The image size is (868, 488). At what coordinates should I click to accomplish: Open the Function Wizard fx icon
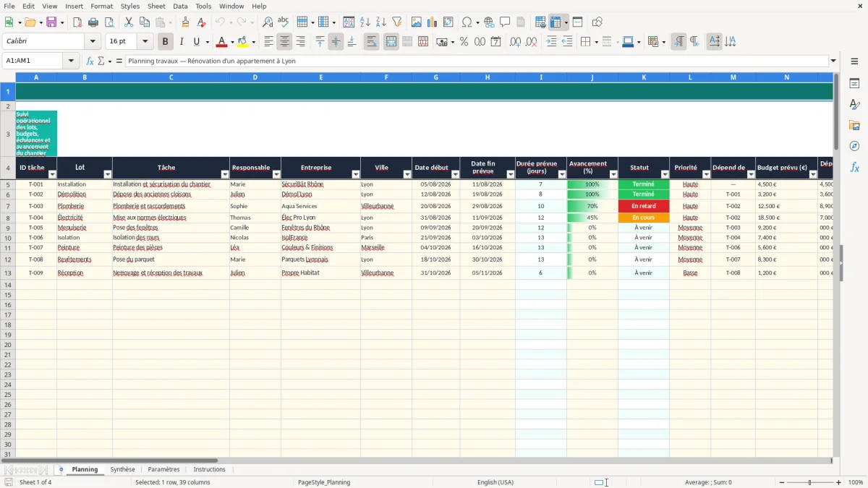[90, 61]
